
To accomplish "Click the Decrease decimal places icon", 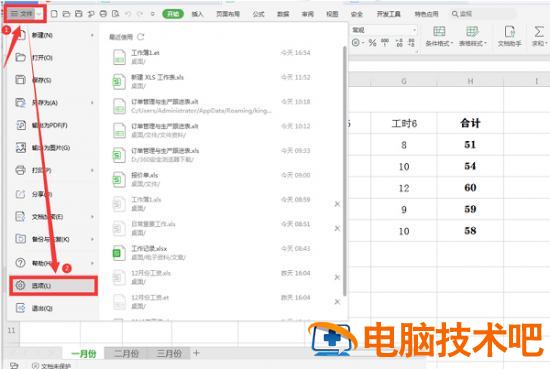I will click(x=411, y=43).
